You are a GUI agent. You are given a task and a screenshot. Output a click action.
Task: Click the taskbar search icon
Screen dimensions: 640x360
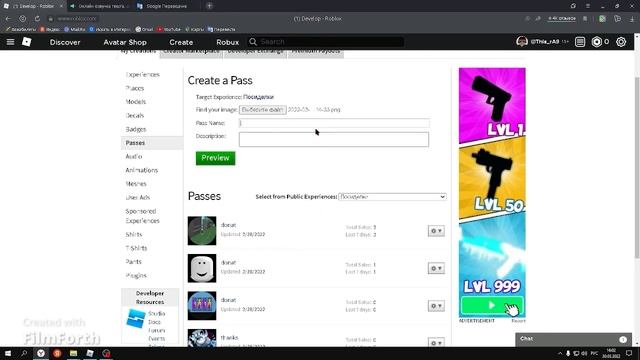coord(24,353)
